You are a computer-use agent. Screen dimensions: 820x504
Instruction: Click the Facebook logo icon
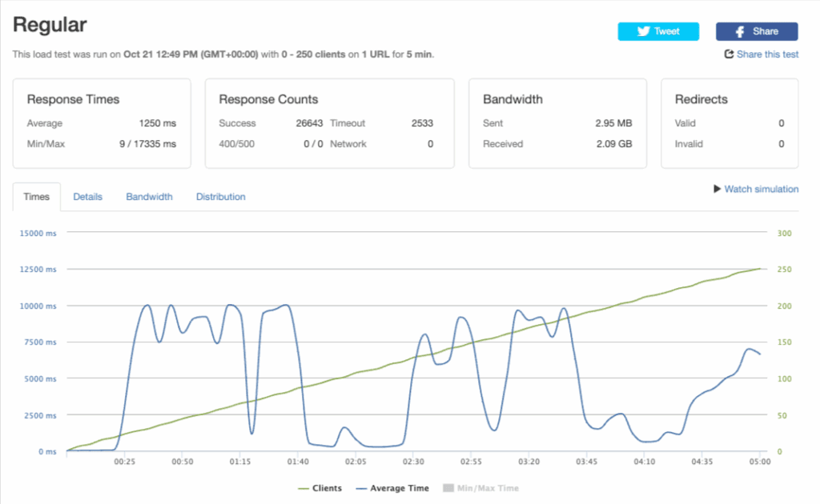[742, 31]
